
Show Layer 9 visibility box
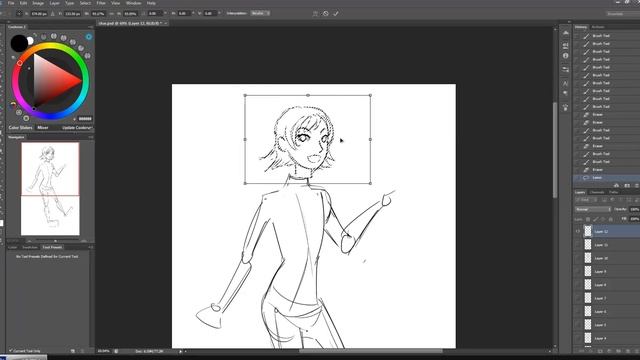tap(578, 271)
